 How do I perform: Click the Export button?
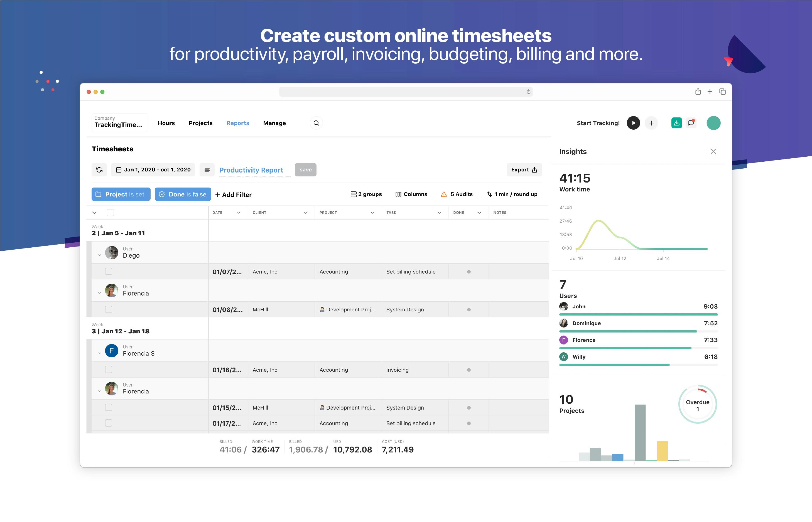pyautogui.click(x=524, y=170)
